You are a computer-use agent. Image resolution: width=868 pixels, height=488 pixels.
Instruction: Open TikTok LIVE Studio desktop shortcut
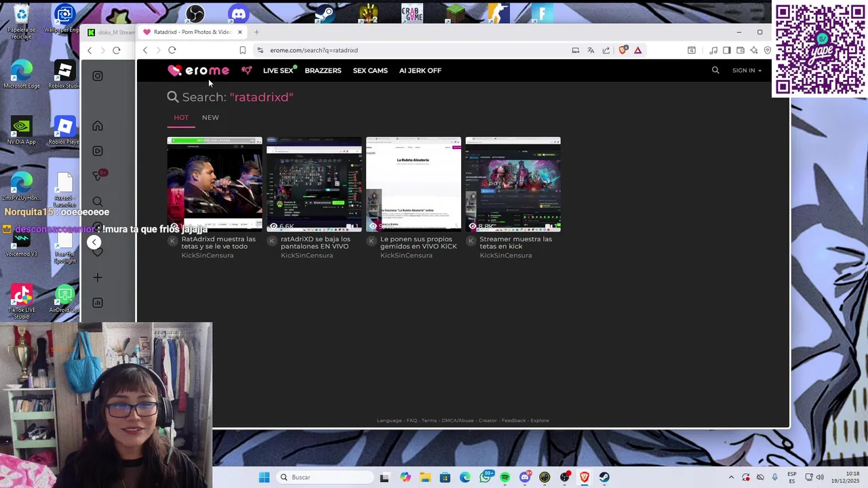tap(22, 302)
